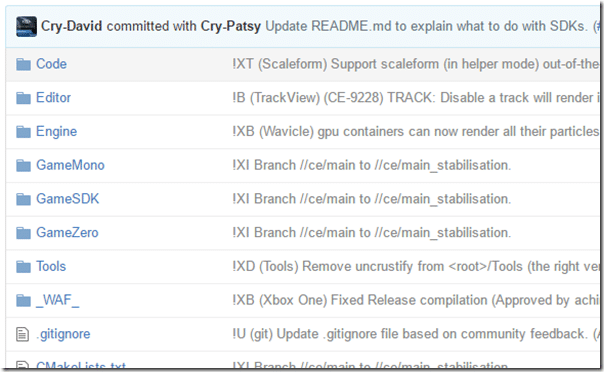
Task: View the Xbox One Release compilation commit
Action: coord(415,300)
